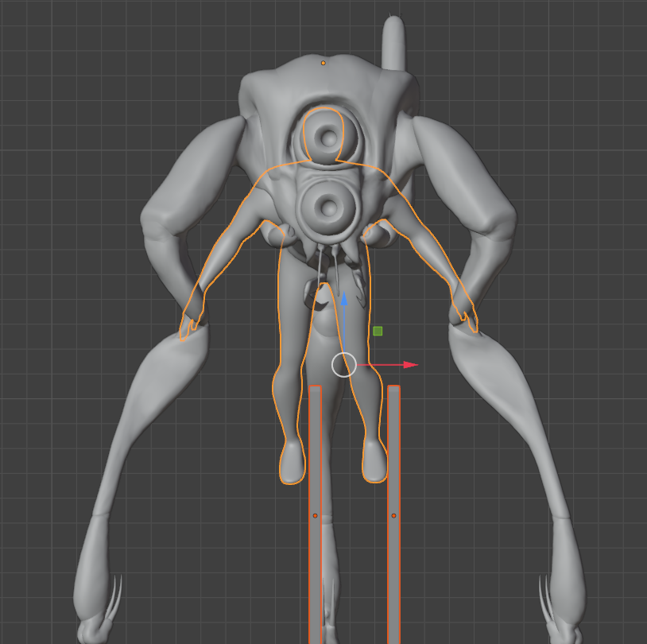The height and width of the screenshot is (644, 647).
Task: Click the red X-axis move gizmo arrow
Action: pos(411,365)
